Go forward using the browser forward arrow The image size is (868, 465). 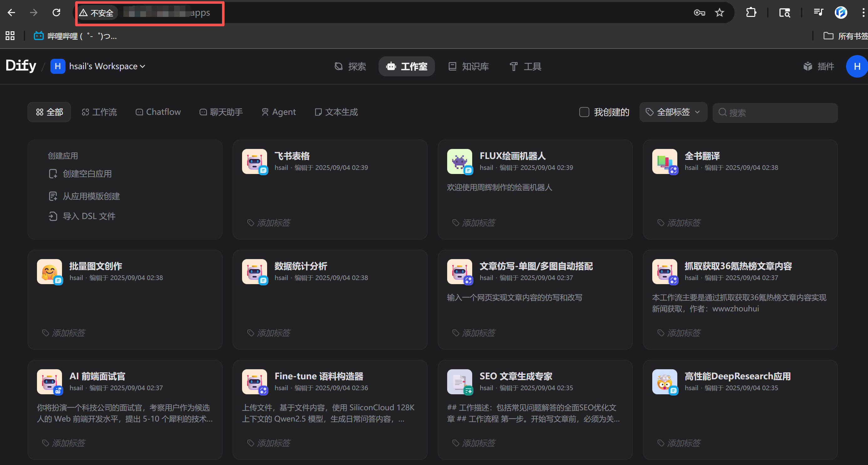pyautogui.click(x=34, y=13)
